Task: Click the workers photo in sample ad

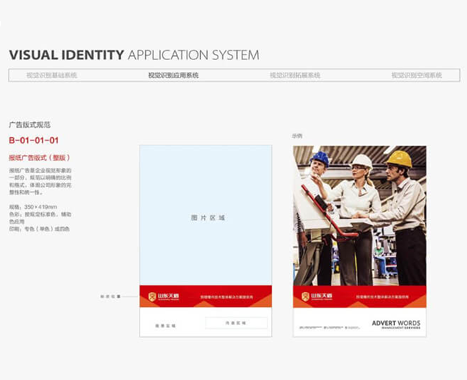Action: pyautogui.click(x=360, y=216)
